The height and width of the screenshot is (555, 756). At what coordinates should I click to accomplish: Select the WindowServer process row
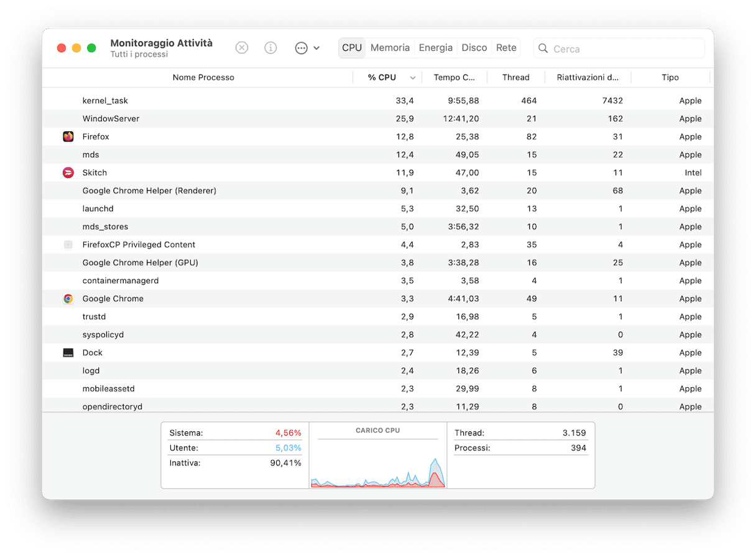point(378,119)
